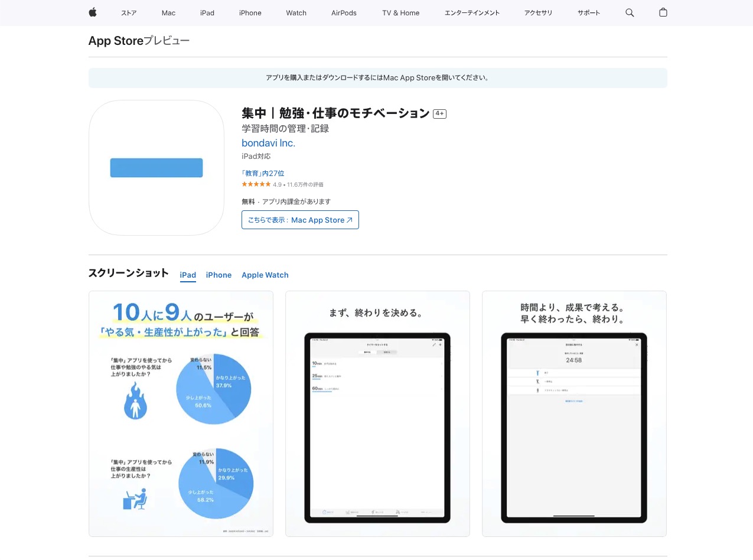This screenshot has height=560, width=753.
Task: Open the bondavi Inc. developer link
Action: [x=268, y=143]
